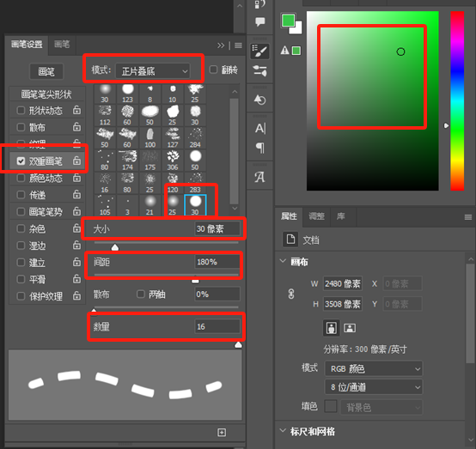Uncheck the 双重画笔 checkbox
This screenshot has width=476, height=449.
(21, 161)
